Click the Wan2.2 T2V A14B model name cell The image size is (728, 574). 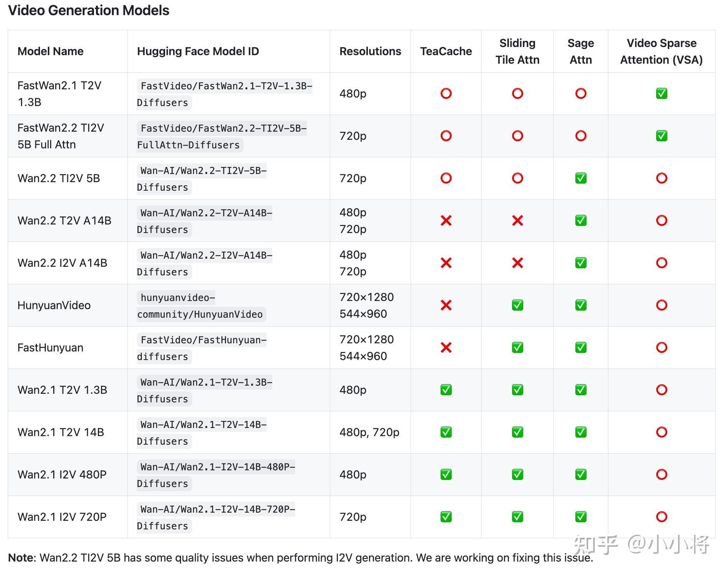coord(64,221)
